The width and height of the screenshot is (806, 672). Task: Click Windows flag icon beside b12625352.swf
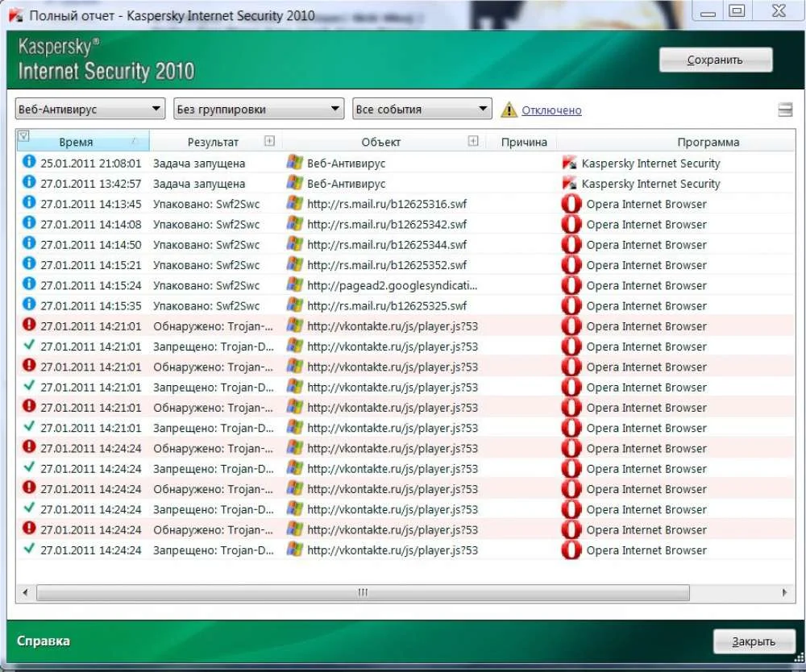[294, 264]
